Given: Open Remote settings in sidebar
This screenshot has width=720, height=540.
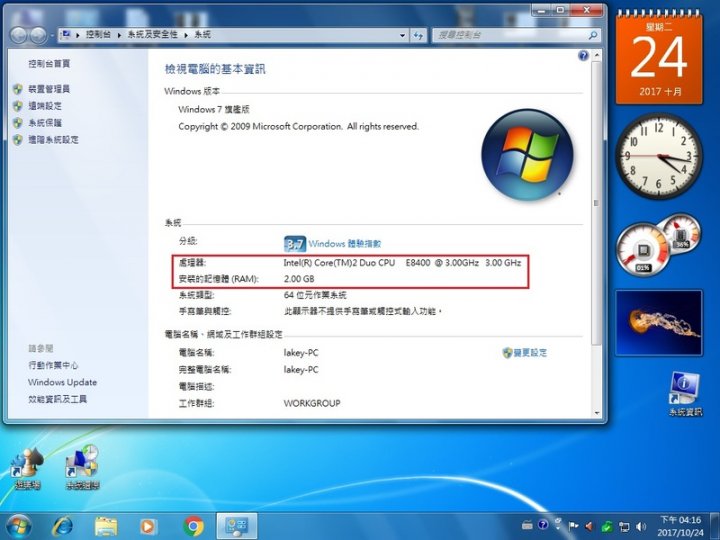Looking at the screenshot, I should coord(45,106).
